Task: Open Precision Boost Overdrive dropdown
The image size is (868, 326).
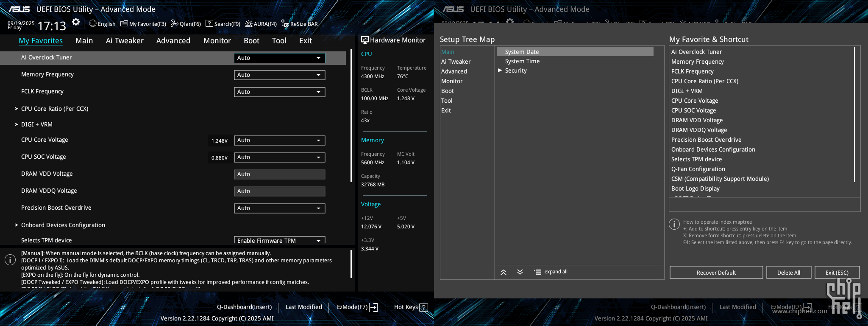Action: pyautogui.click(x=280, y=208)
